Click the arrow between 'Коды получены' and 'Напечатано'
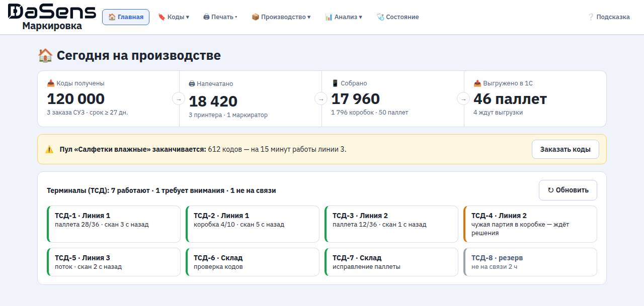This screenshot has height=306, width=644. 179,99
